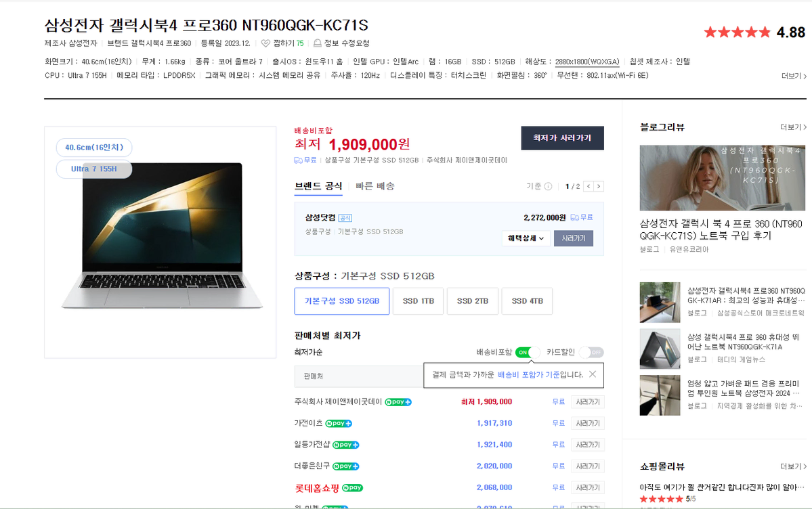Image resolution: width=812 pixels, height=509 pixels.
Task: Click 사러가기 button for 삼성닷컴
Action: coord(573,238)
